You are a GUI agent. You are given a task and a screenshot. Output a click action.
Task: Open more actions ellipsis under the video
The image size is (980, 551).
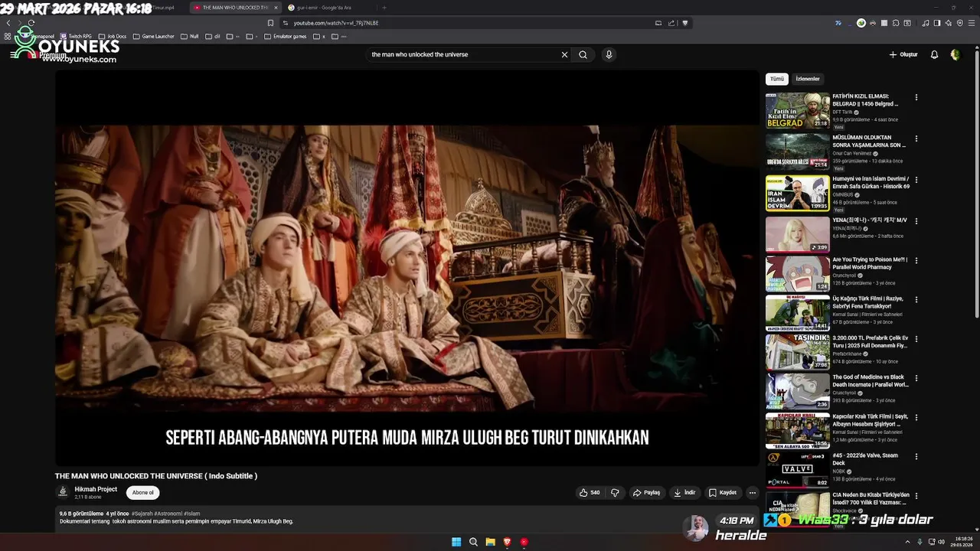pyautogui.click(x=753, y=493)
